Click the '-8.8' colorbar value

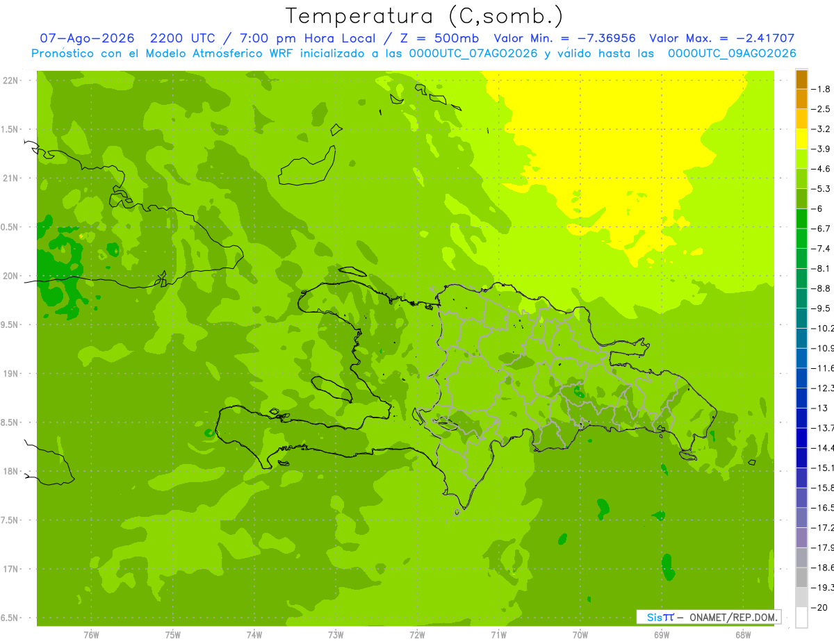[x=821, y=288]
